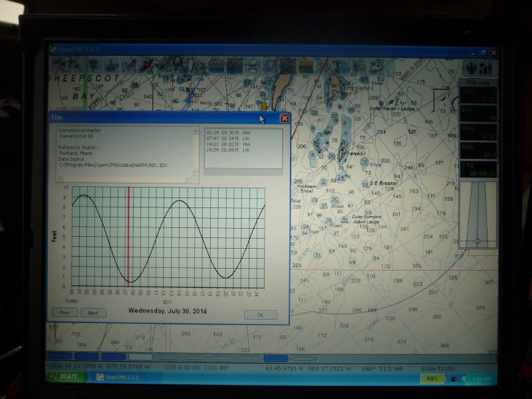The width and height of the screenshot is (532, 399).
Task: Click the BRG dashboard instrument
Action: [x=477, y=113]
